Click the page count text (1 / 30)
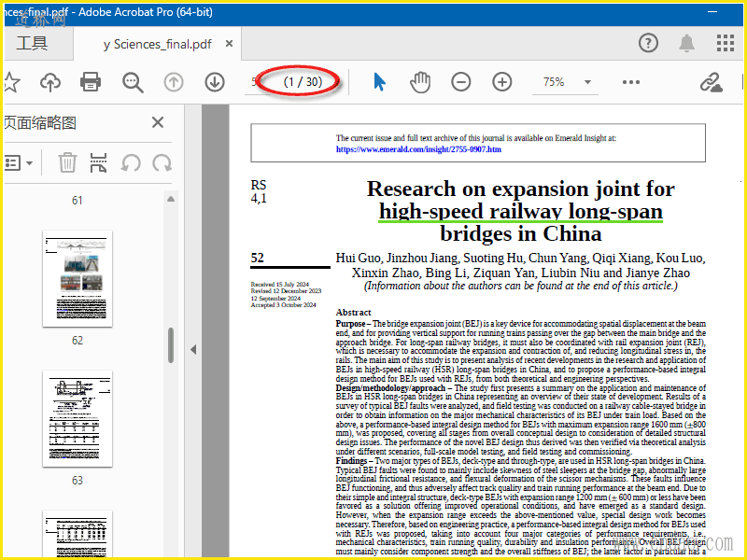747x560 pixels. click(303, 82)
